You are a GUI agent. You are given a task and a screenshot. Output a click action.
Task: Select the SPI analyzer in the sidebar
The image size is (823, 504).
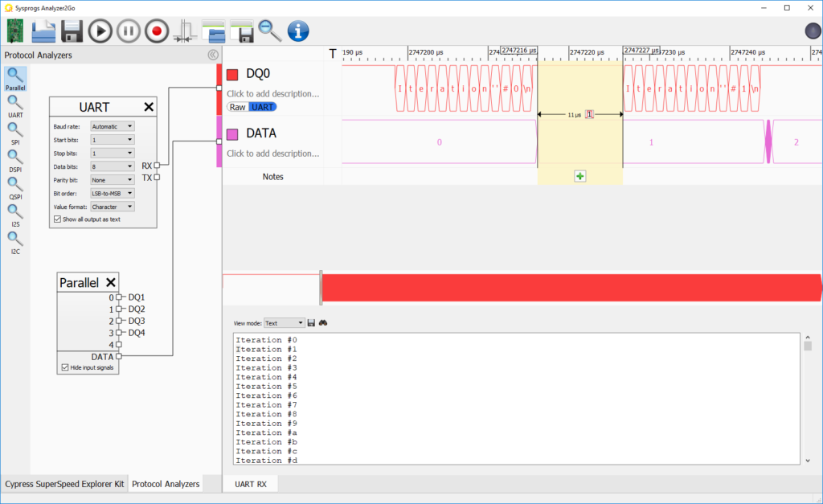[x=15, y=129]
